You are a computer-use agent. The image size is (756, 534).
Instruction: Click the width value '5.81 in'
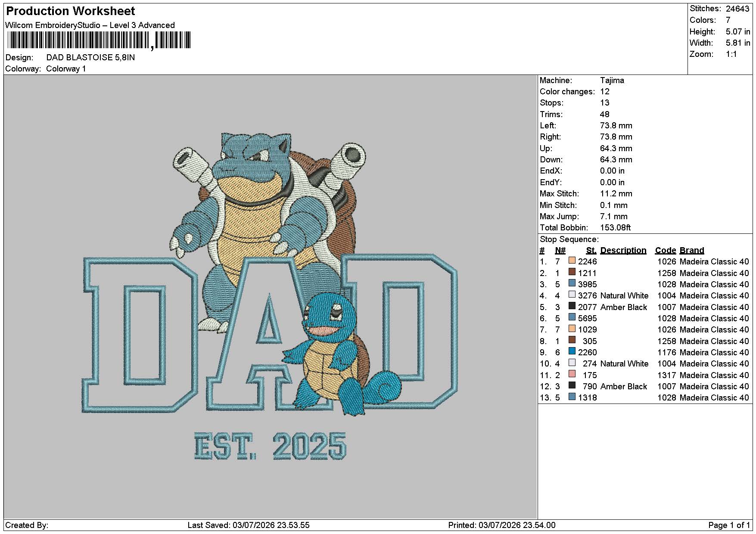[x=738, y=43]
